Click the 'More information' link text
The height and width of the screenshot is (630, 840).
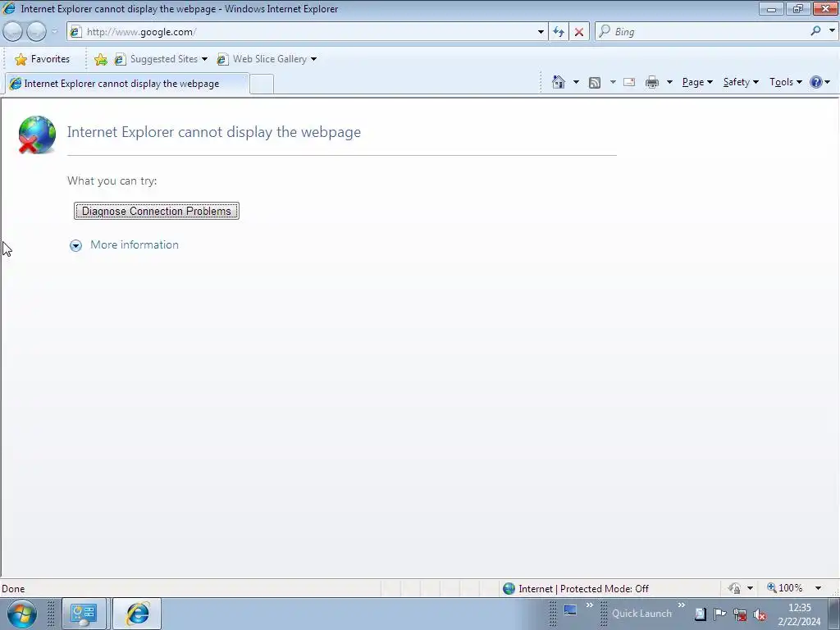135,244
